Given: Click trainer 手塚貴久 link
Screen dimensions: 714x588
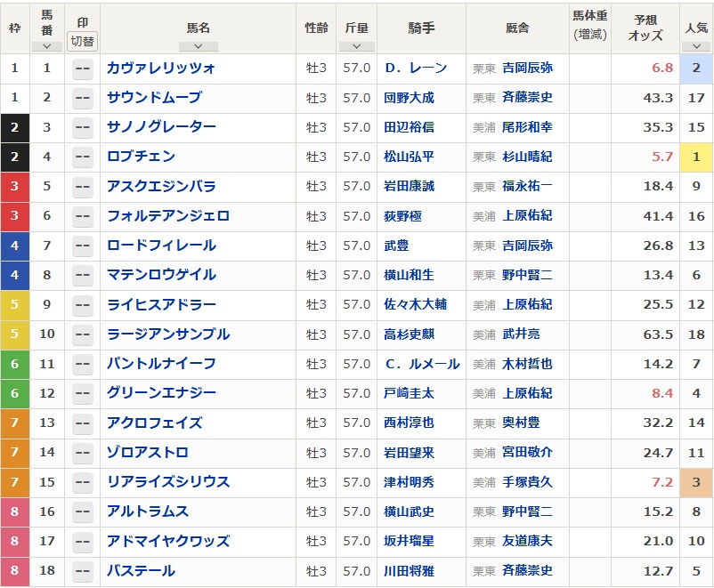Looking at the screenshot, I should click(x=527, y=482).
